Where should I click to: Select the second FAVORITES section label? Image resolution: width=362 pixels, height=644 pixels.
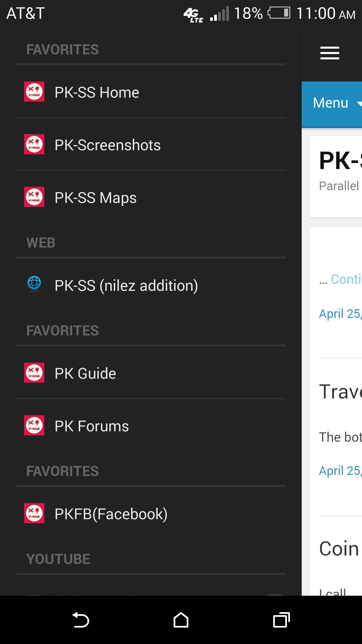(x=63, y=330)
